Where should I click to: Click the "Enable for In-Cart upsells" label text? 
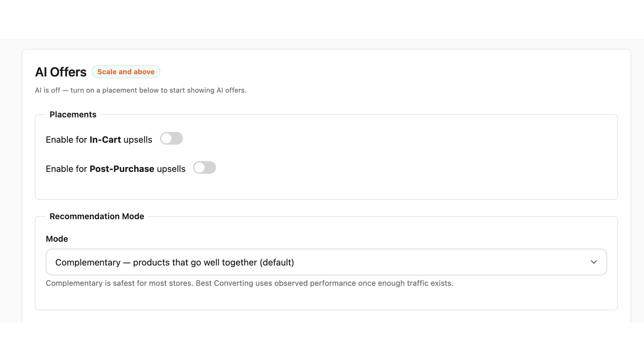click(x=99, y=140)
